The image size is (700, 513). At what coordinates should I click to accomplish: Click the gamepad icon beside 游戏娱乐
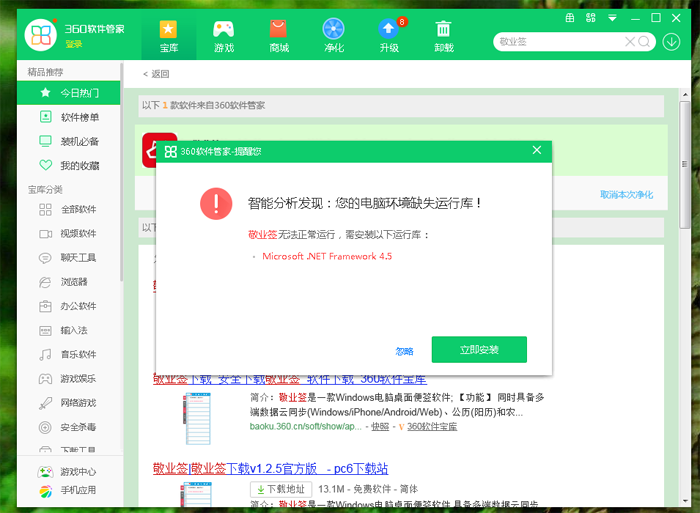coord(45,379)
